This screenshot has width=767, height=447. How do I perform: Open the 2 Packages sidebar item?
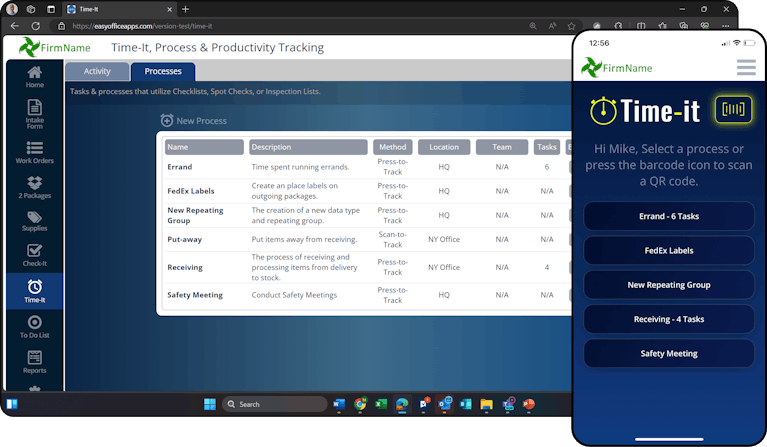[34, 187]
